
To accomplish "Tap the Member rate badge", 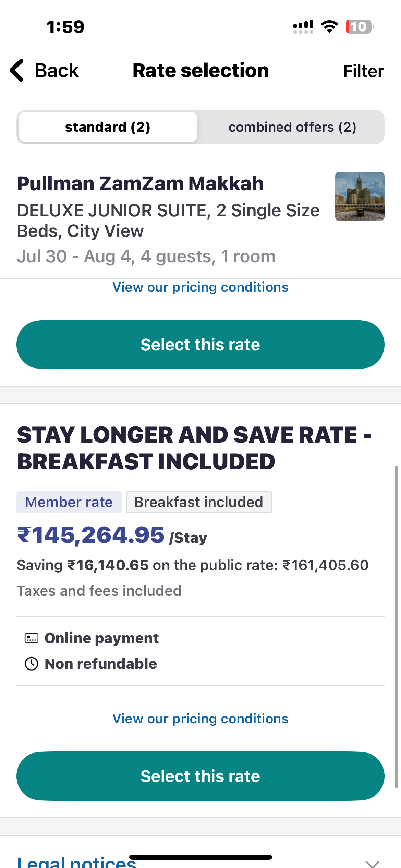I will click(69, 502).
